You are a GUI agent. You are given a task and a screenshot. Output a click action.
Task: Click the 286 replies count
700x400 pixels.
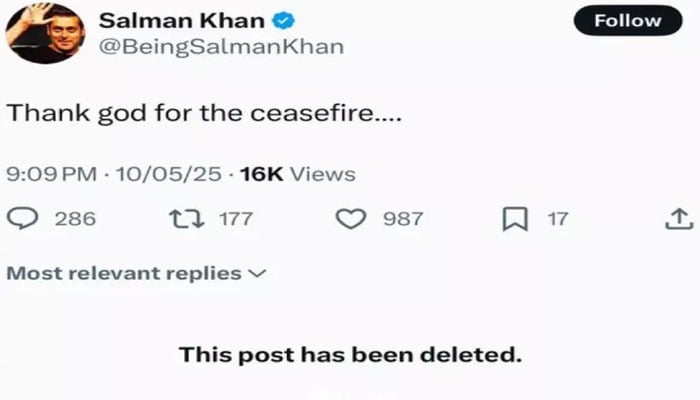[75, 218]
